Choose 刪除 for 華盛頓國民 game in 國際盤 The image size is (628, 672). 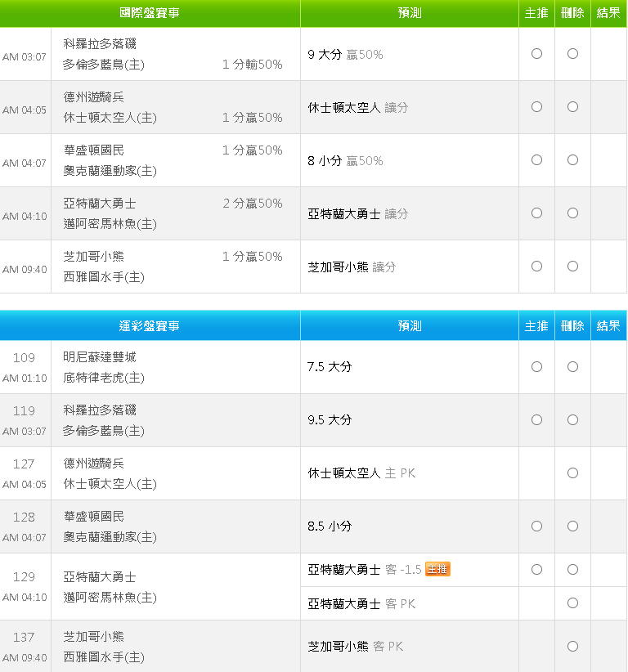click(x=572, y=160)
